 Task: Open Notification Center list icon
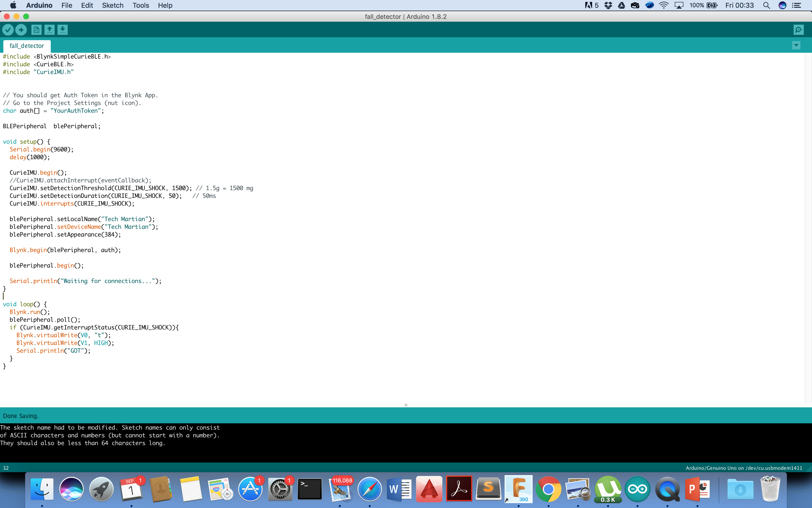pyautogui.click(x=797, y=5)
